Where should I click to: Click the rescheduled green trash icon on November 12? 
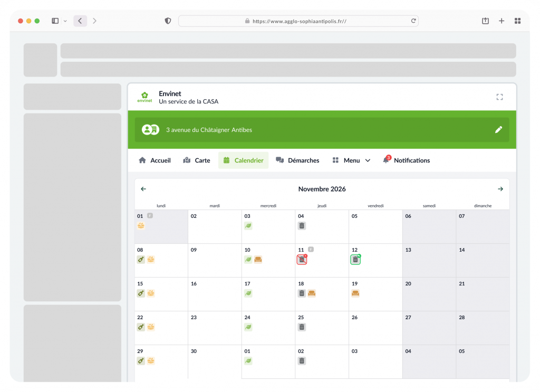355,259
